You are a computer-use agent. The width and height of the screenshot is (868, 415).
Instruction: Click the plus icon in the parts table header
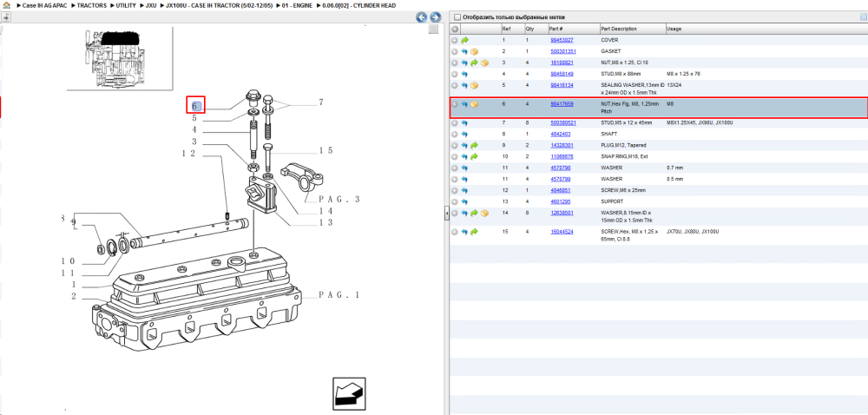455,29
